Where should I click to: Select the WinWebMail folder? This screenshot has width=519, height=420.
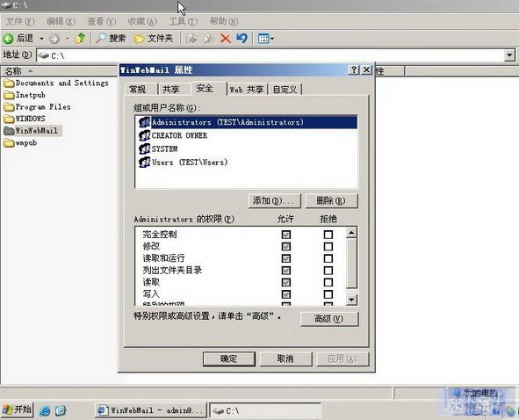(32, 131)
